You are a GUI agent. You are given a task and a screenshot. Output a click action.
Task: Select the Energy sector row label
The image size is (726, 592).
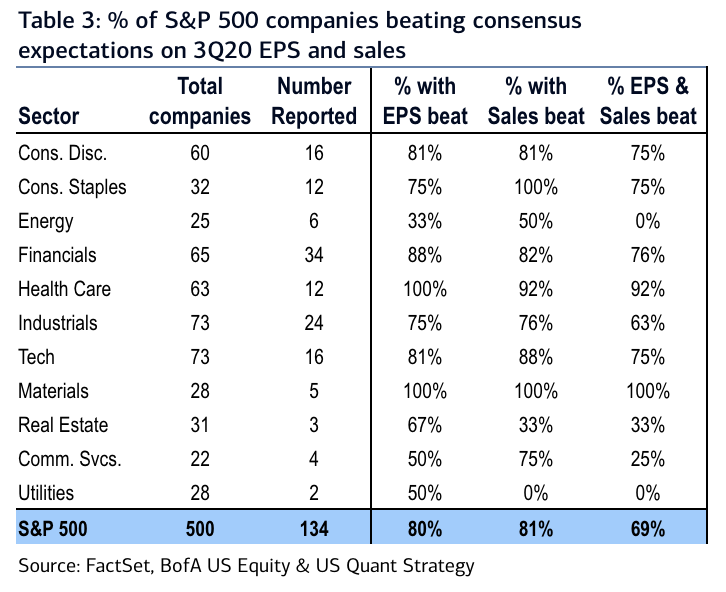click(x=46, y=221)
